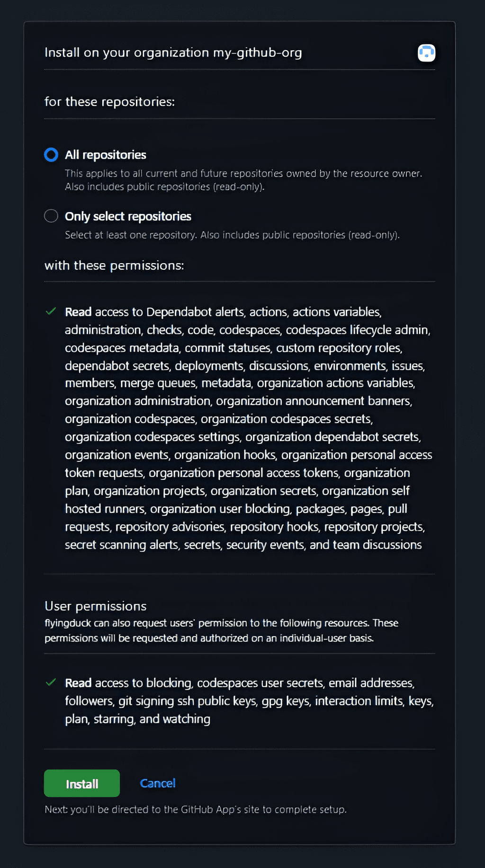Click the "with these permissions:" heading
This screenshot has height=868, width=485.
pos(114,266)
